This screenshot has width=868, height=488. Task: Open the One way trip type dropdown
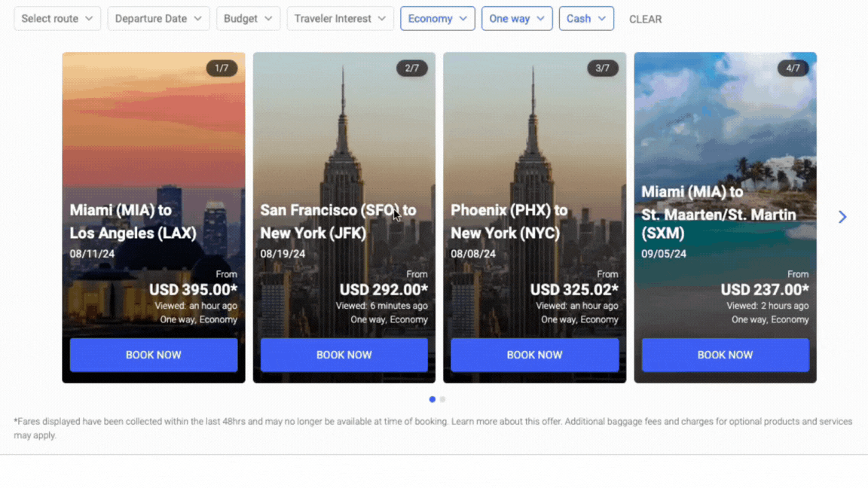pos(516,18)
